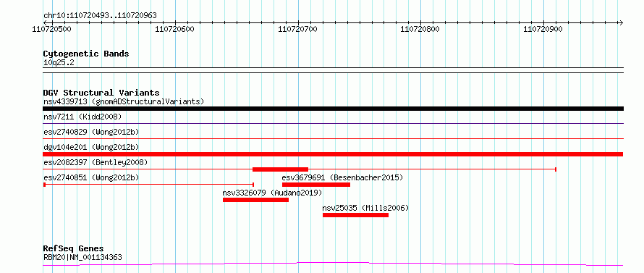This screenshot has height=273, width=644.
Task: Click ruler position 110720900
Action: click(x=543, y=29)
